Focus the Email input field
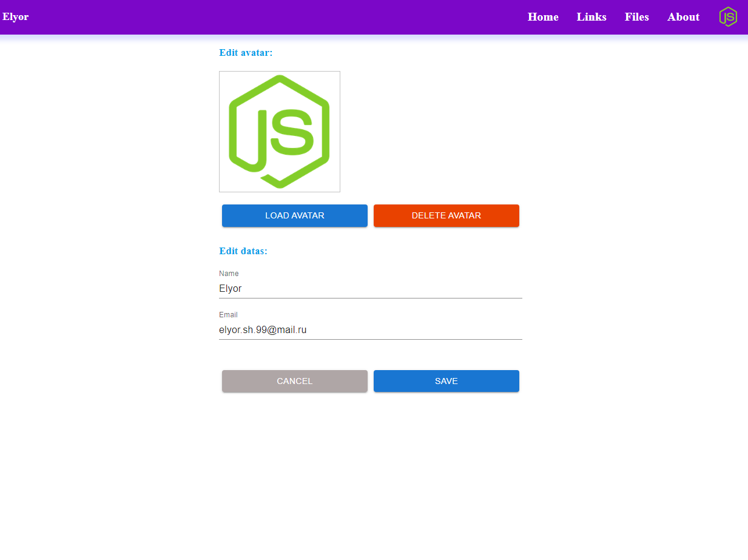Screen dimensions: 748x560 [371, 330]
